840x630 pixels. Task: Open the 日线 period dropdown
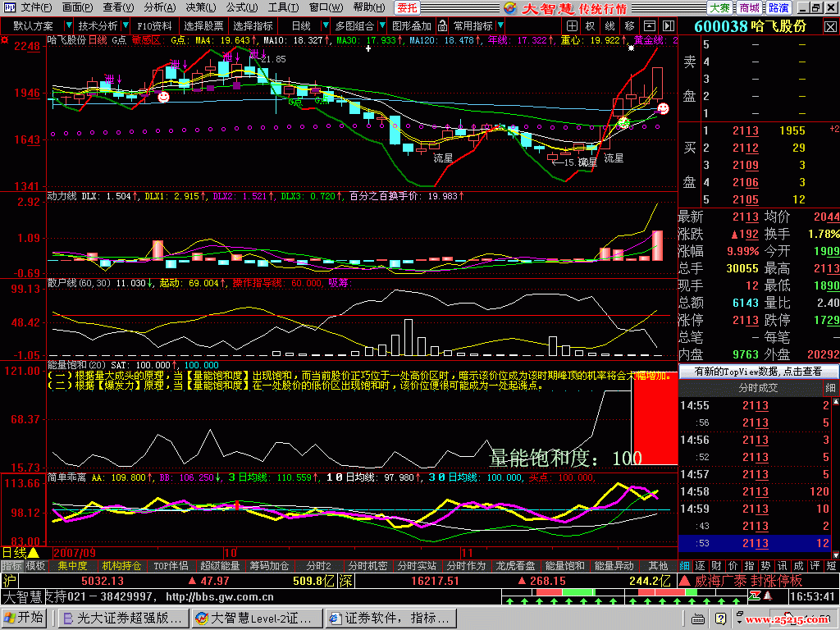coord(307,26)
